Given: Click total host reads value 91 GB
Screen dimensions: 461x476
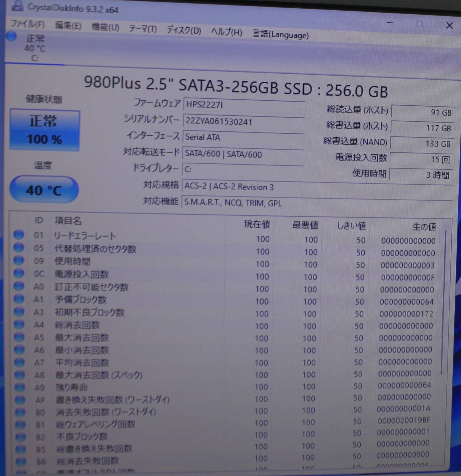Looking at the screenshot, I should pyautogui.click(x=423, y=112).
